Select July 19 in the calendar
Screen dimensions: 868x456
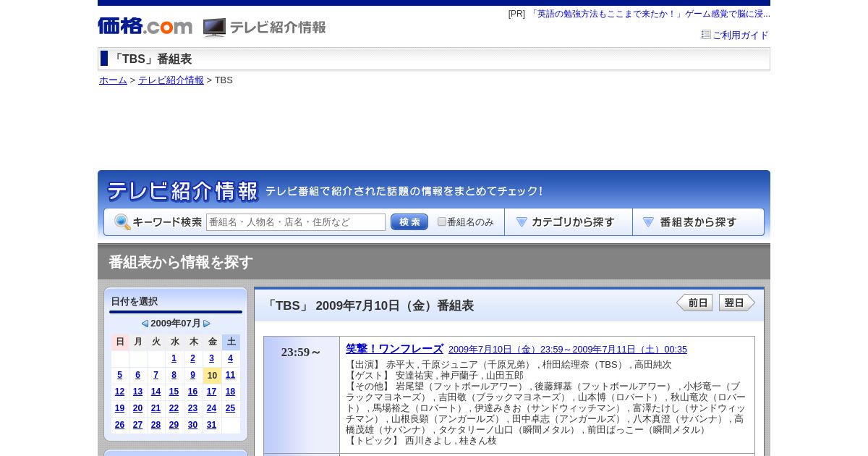(x=120, y=408)
